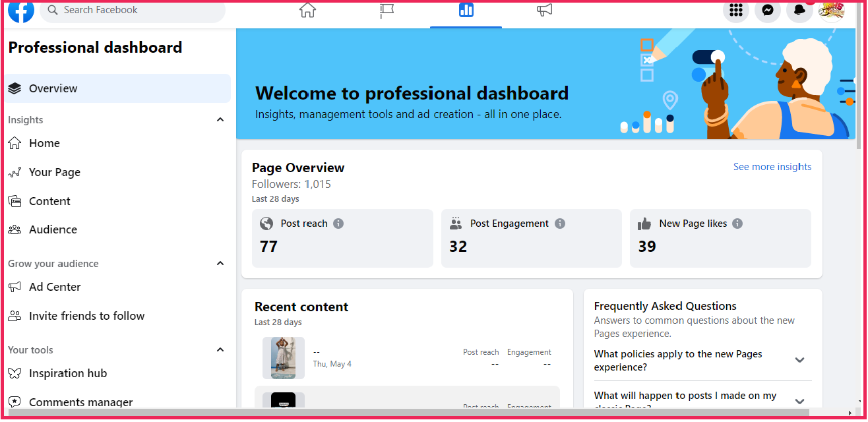This screenshot has height=422, width=868.
Task: Open the Post Engagement 32 card
Action: [532, 238]
